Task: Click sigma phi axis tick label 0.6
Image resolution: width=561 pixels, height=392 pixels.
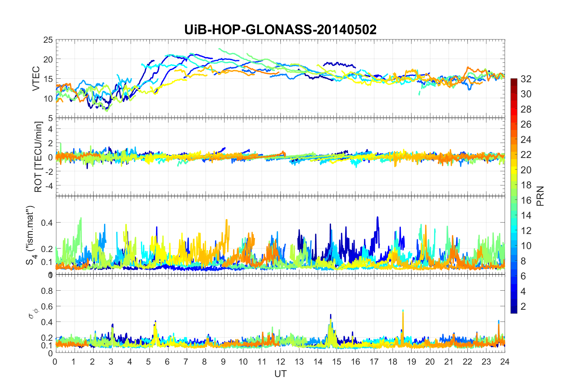Action: (x=47, y=307)
